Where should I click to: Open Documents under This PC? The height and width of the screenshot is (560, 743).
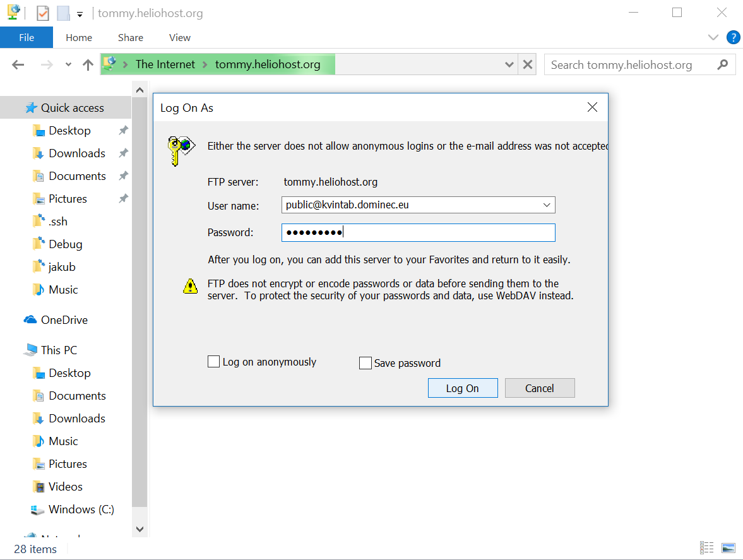click(x=77, y=396)
